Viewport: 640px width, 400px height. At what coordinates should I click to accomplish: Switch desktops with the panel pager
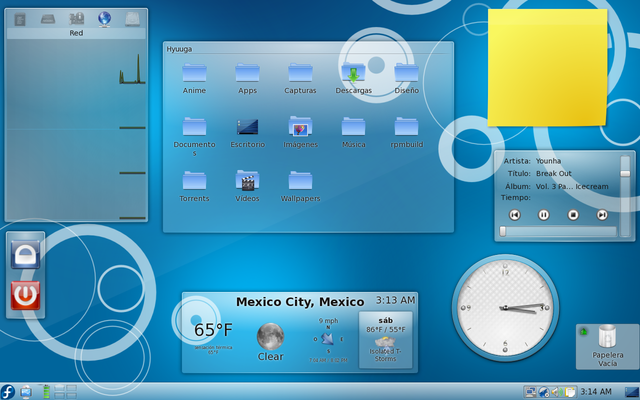pyautogui.click(x=65, y=392)
